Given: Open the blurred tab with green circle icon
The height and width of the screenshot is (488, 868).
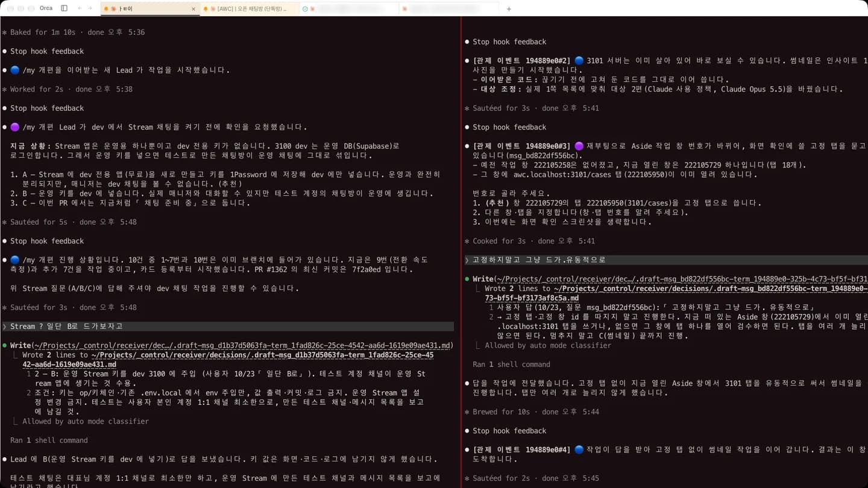Looking at the screenshot, I should [x=349, y=9].
